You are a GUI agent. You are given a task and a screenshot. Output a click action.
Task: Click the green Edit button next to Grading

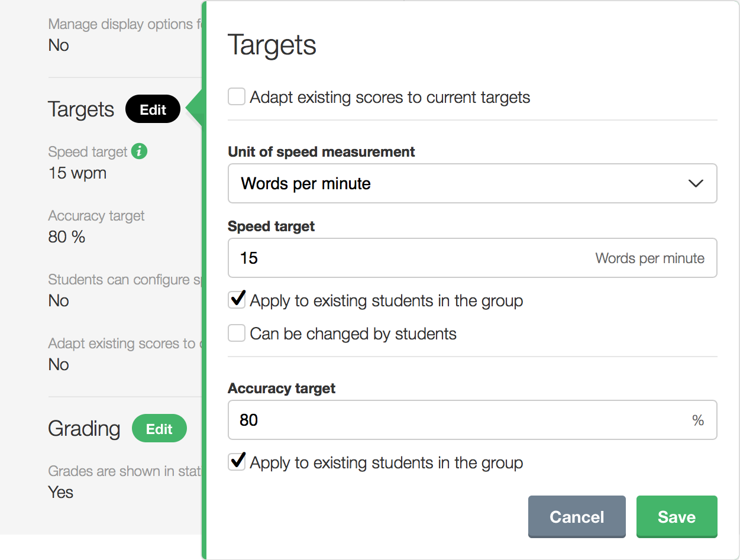coord(159,429)
